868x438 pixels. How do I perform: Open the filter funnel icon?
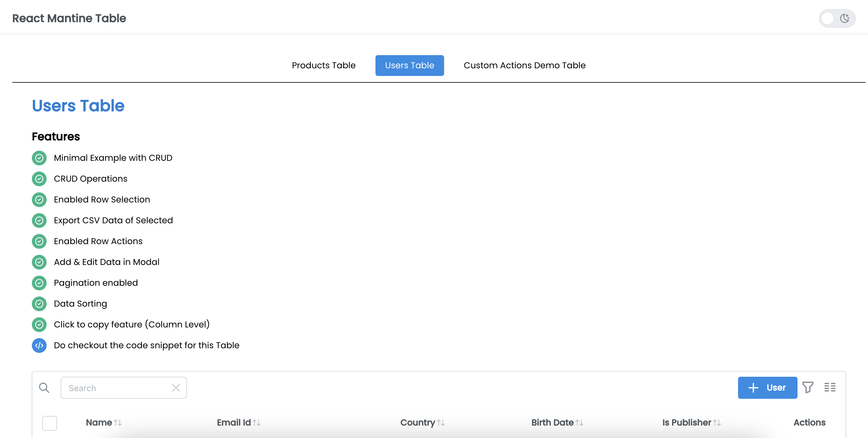(x=808, y=387)
